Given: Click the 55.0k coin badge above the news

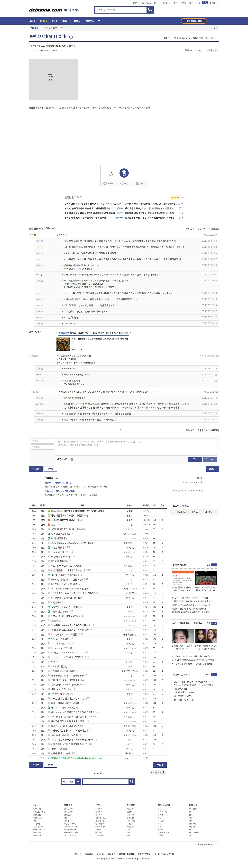Looking at the screenshot, I should [175, 198].
